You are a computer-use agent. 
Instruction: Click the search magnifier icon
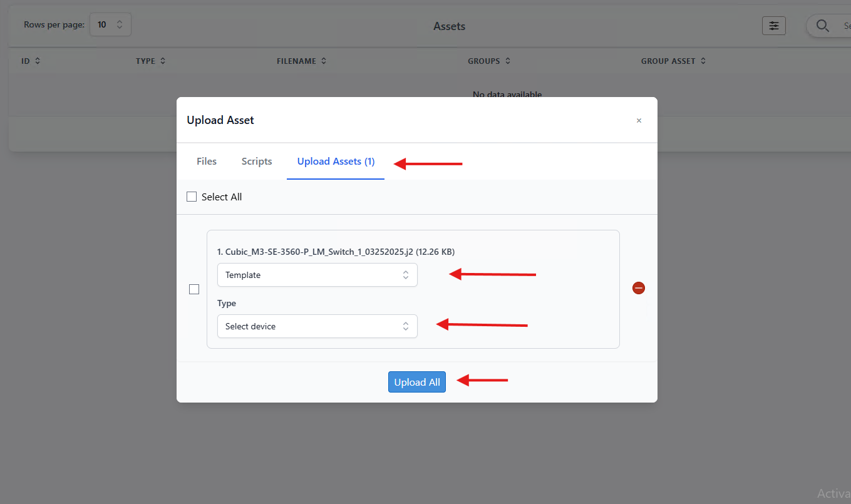pyautogui.click(x=823, y=26)
